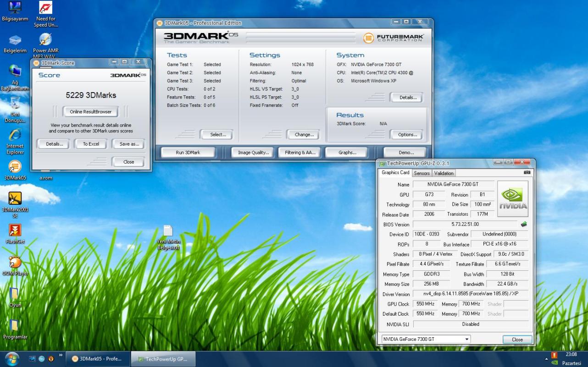Click the a.rom file label on desktop
The height and width of the screenshot is (367, 588).
coord(46,178)
